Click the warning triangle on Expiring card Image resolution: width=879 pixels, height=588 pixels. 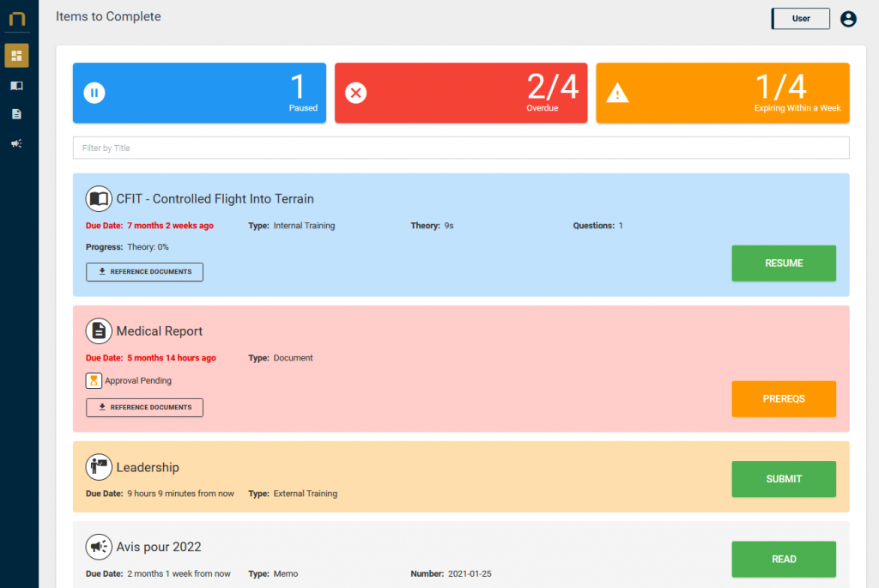(618, 93)
